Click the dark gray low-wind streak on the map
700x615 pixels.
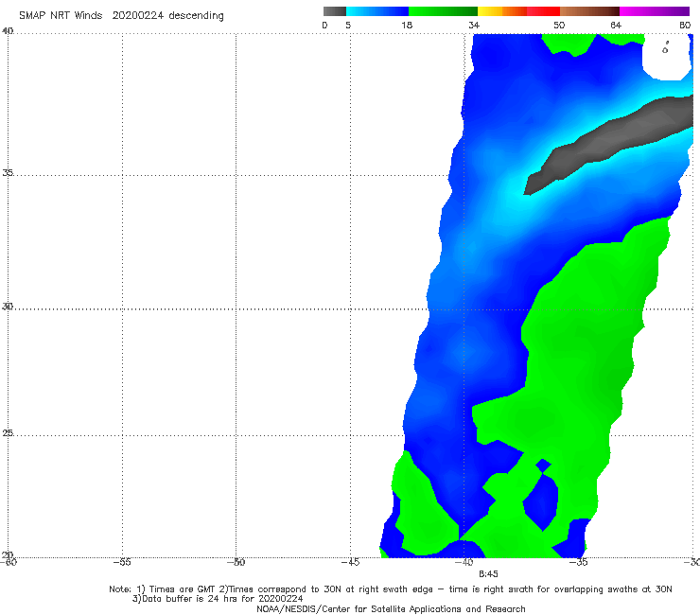point(612,143)
